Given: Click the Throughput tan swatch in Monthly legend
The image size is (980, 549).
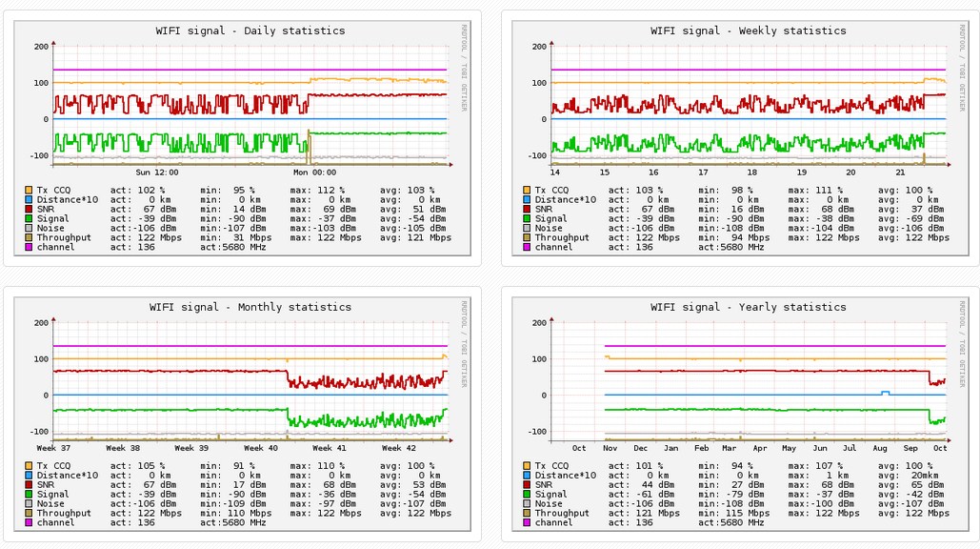Looking at the screenshot, I should point(29,513).
